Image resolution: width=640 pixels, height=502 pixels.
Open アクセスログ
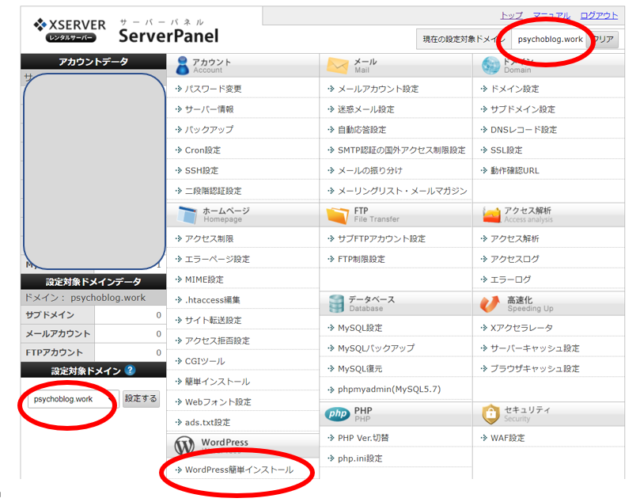514,259
